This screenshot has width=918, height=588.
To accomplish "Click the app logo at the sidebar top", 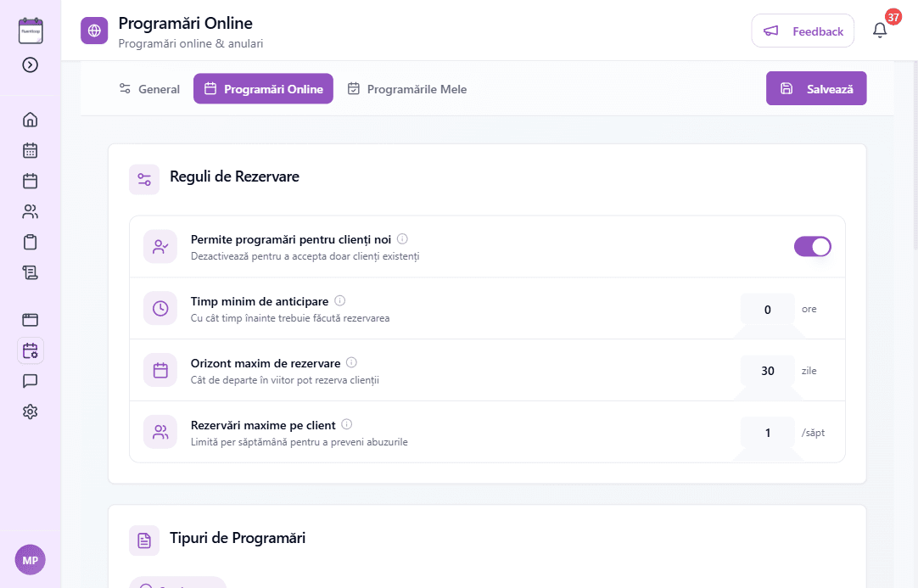I will [31, 31].
